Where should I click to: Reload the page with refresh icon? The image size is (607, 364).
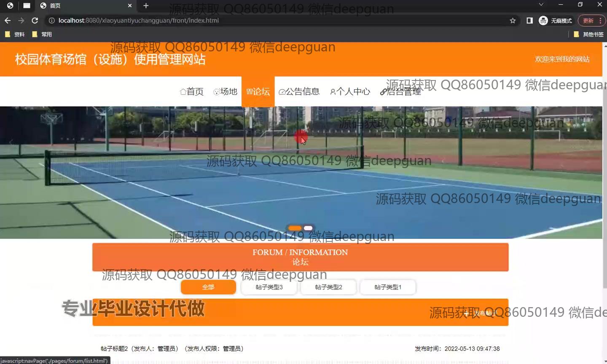coord(35,20)
